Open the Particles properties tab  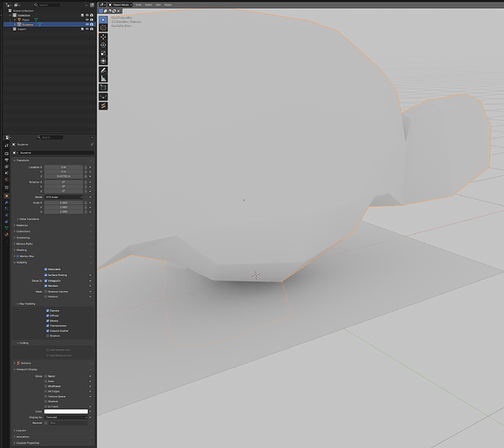(x=6, y=209)
